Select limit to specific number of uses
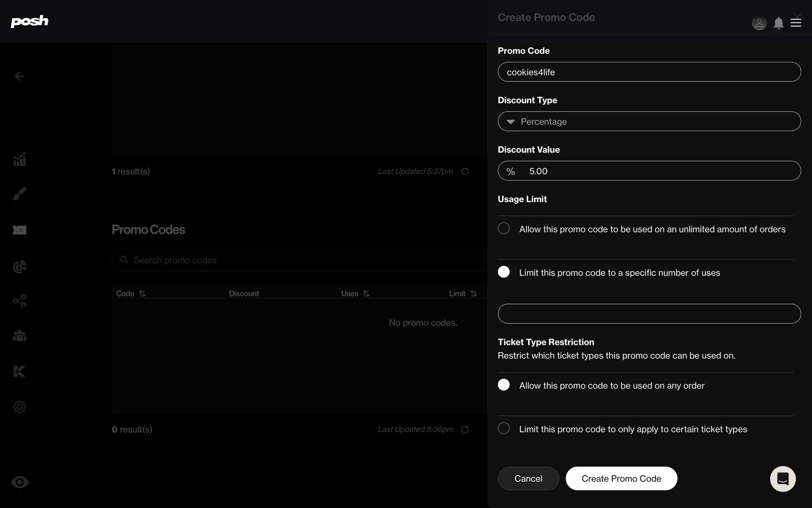812x508 pixels. 504,272
